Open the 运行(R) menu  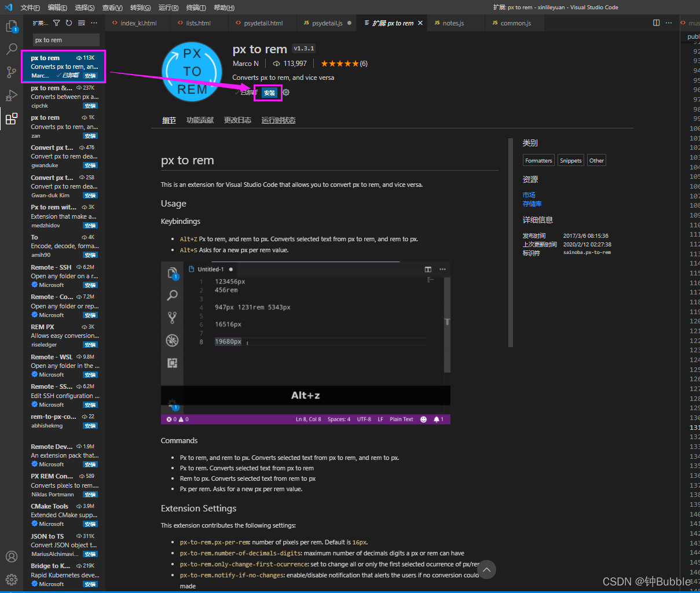(168, 8)
